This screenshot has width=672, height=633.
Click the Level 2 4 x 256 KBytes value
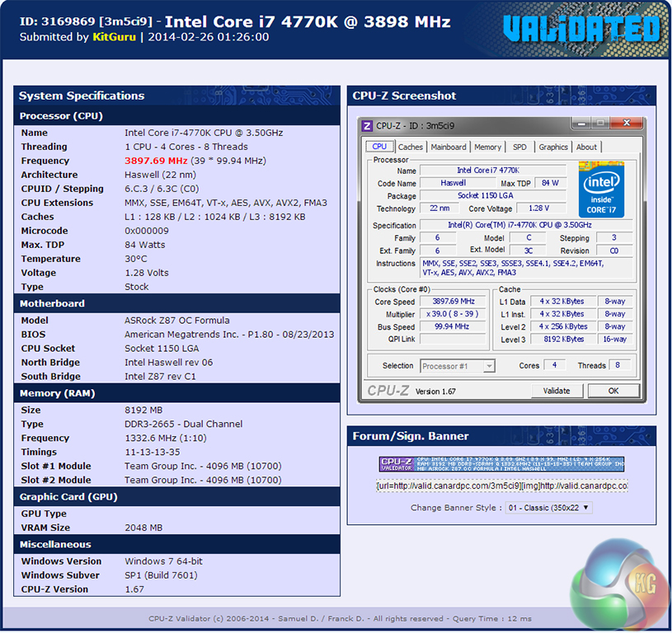pyautogui.click(x=563, y=326)
